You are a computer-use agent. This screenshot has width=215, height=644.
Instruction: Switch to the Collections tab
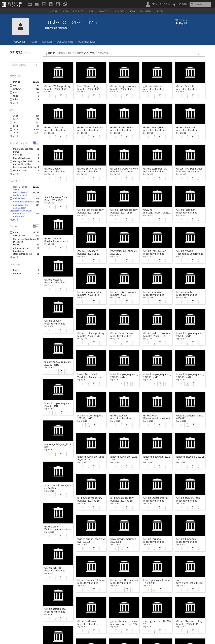65,42
